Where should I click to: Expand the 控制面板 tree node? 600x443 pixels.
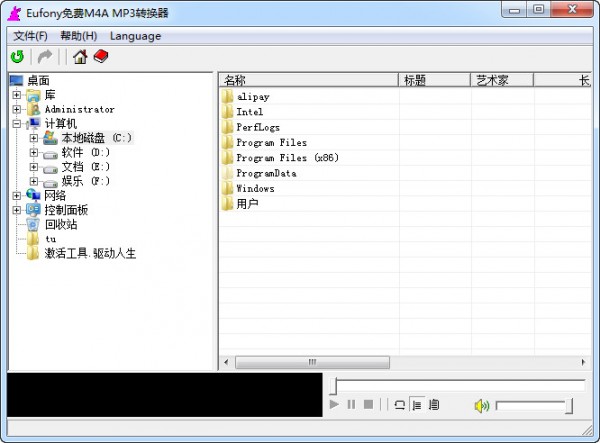pyautogui.click(x=16, y=210)
